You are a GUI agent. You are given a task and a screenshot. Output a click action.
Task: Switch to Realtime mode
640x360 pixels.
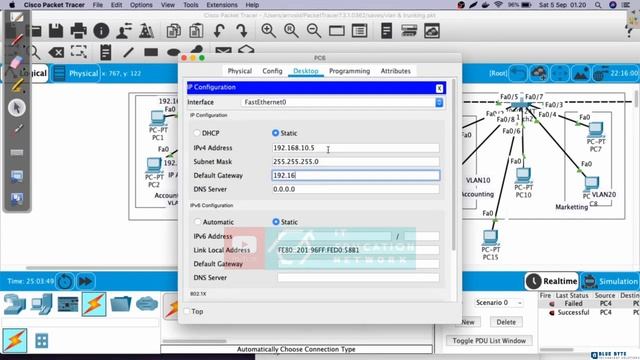[x=552, y=281]
